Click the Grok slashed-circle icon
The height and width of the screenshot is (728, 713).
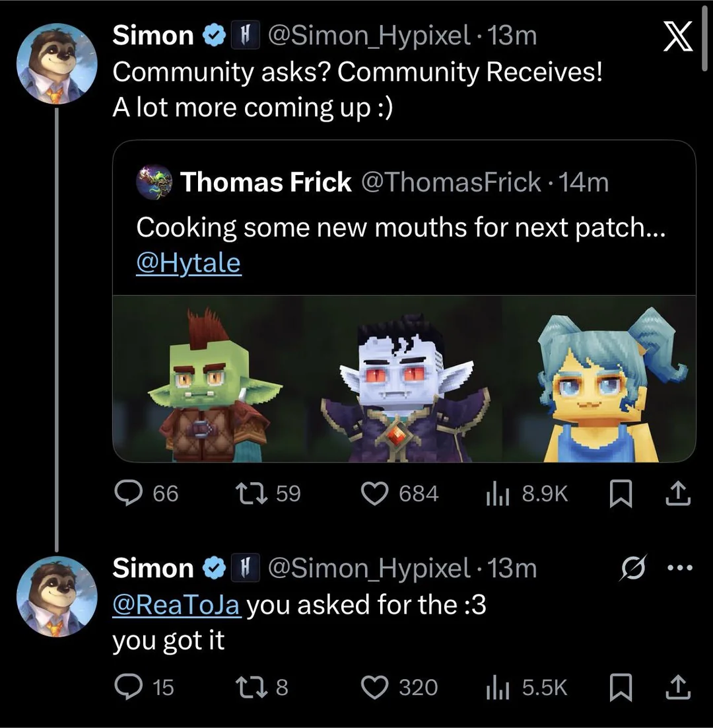[x=631, y=569]
